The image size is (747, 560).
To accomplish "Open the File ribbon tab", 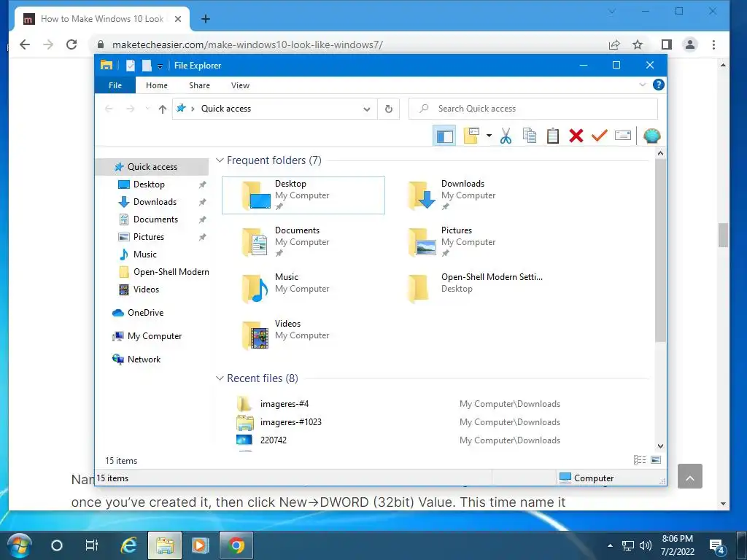I will [115, 85].
